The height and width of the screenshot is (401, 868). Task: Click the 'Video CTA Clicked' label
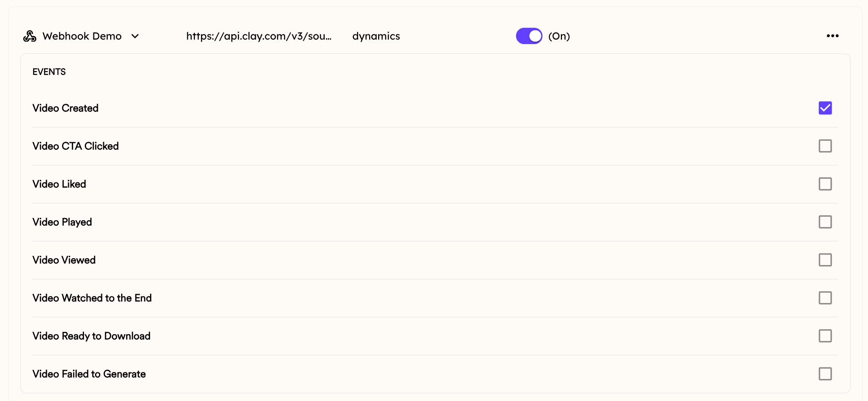click(75, 146)
